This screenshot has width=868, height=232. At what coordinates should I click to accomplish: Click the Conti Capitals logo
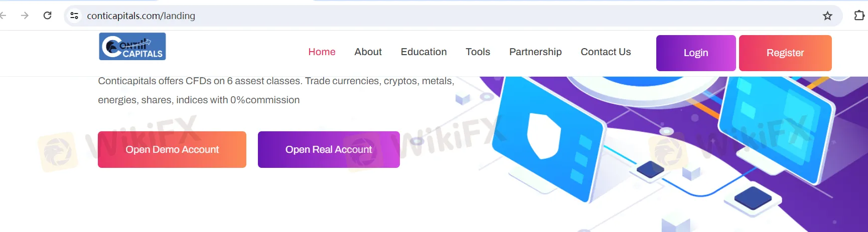[132, 47]
